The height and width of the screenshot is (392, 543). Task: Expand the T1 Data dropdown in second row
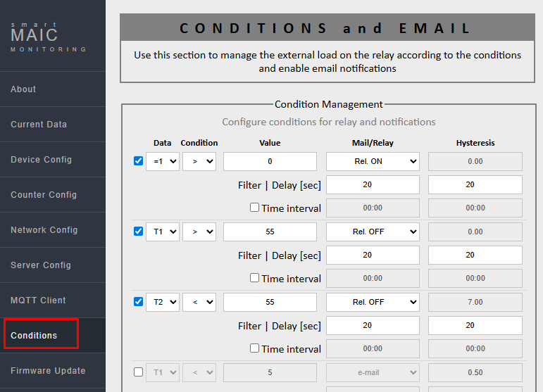pos(163,232)
